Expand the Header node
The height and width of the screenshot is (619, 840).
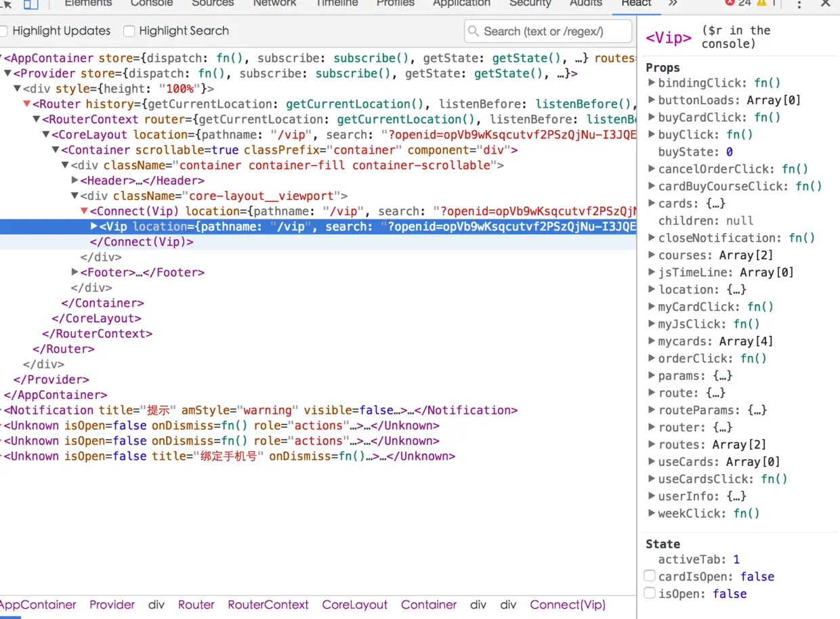point(75,181)
